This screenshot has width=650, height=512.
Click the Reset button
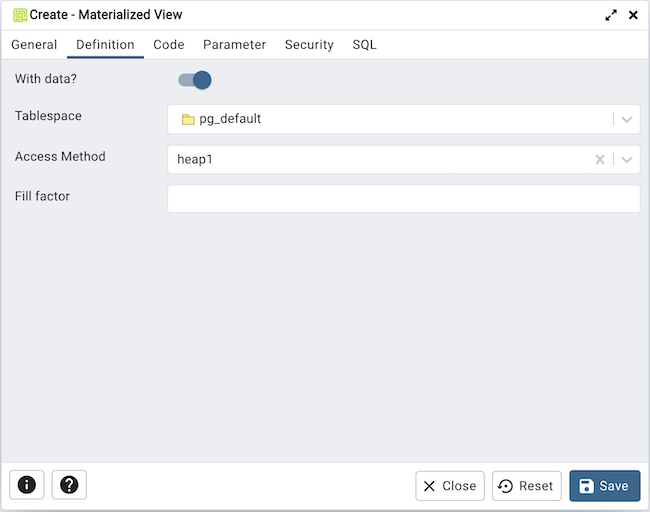pyautogui.click(x=527, y=486)
